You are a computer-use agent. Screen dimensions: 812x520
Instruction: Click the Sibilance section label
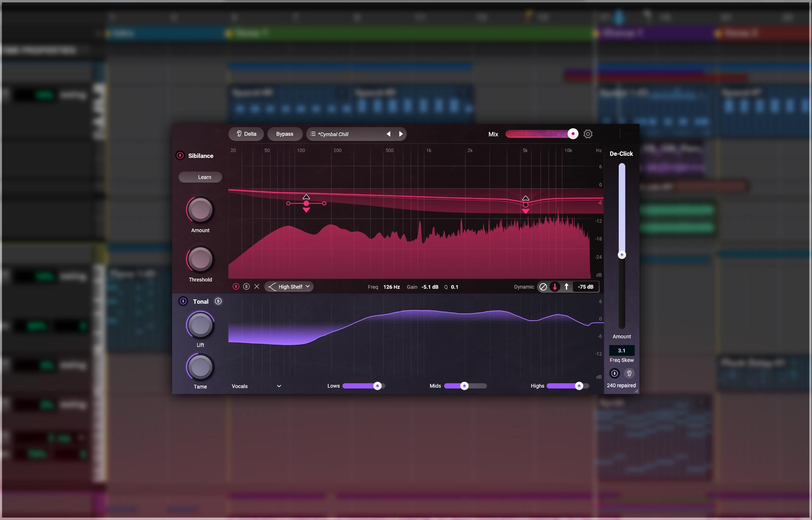[200, 156]
